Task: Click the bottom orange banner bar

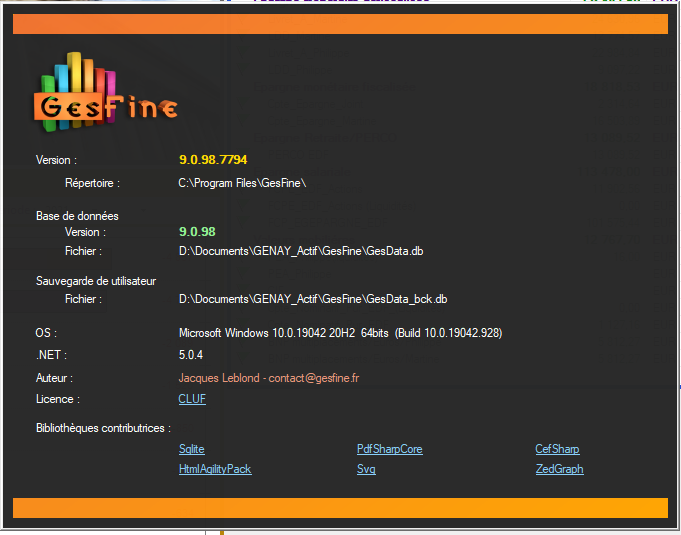Action: [x=340, y=508]
